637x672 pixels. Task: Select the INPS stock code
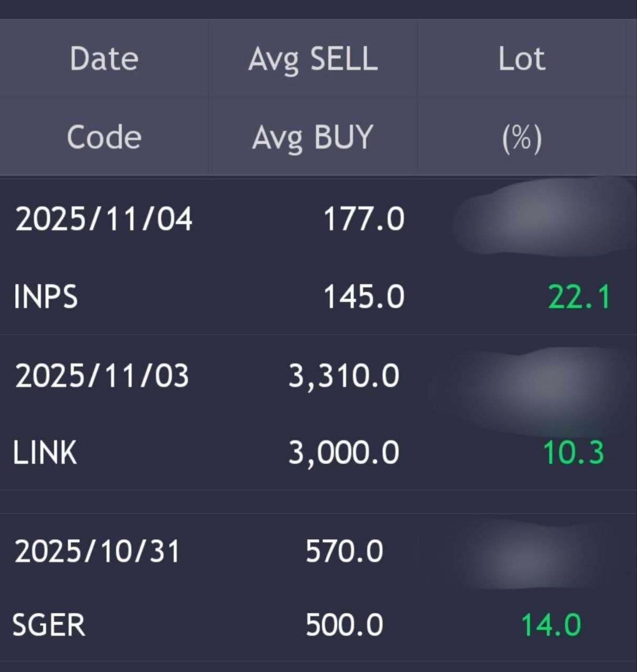pos(46,297)
